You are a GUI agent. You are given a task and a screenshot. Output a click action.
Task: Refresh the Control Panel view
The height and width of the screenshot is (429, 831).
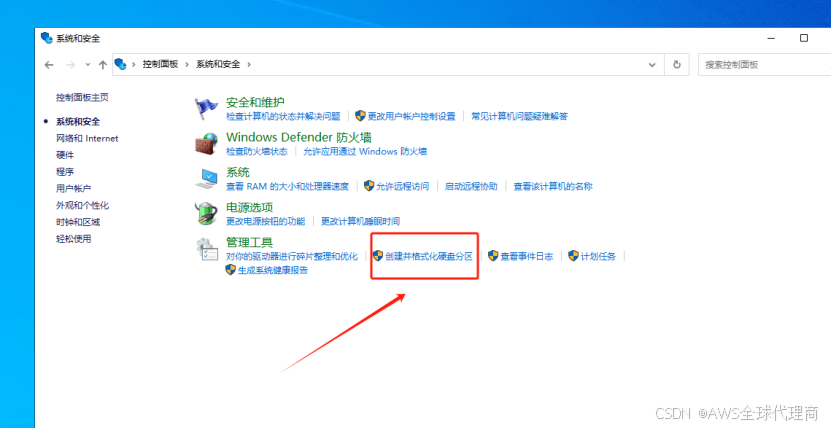(677, 65)
